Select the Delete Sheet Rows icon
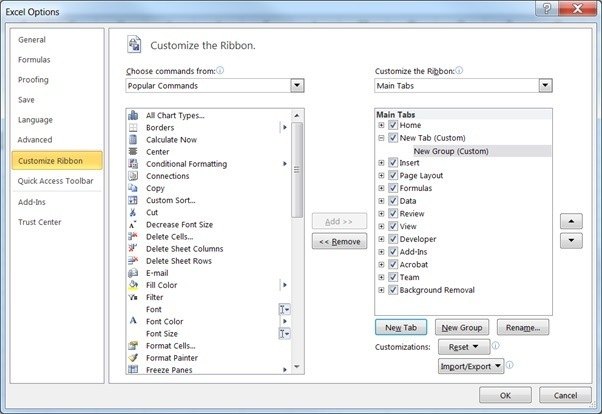 tap(133, 261)
